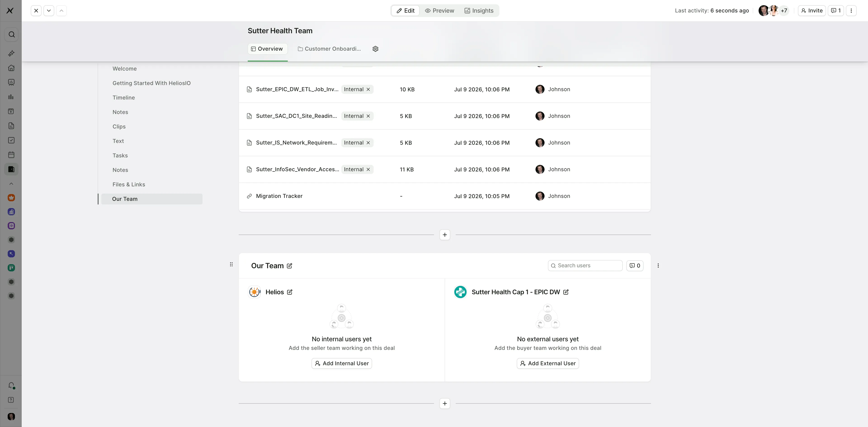Go to the next room with the down chevron
Image resolution: width=868 pixels, height=427 pixels.
click(x=49, y=10)
